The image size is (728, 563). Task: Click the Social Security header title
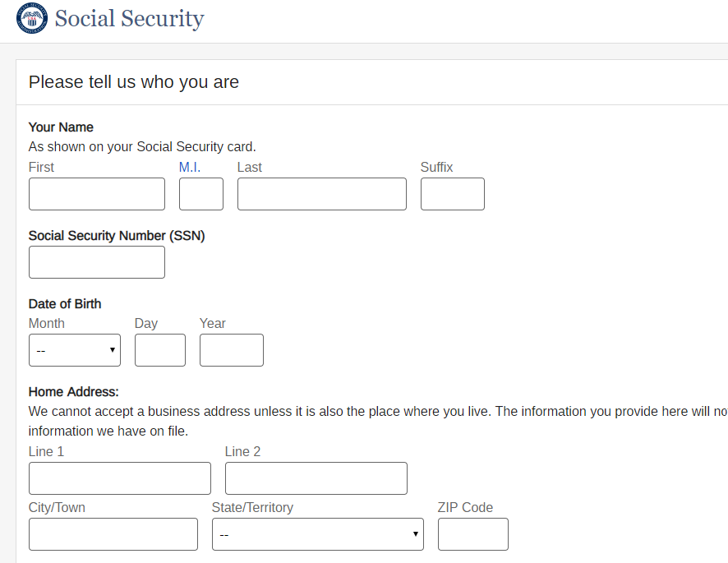click(x=130, y=18)
